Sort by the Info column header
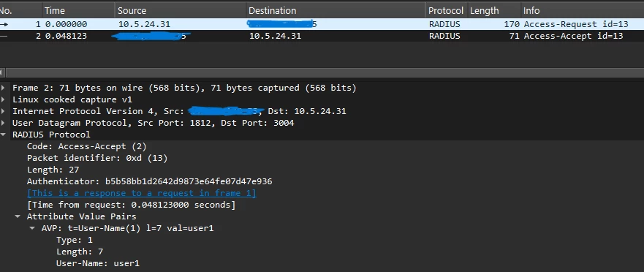Screen dimensions: 644x272 pos(583,11)
